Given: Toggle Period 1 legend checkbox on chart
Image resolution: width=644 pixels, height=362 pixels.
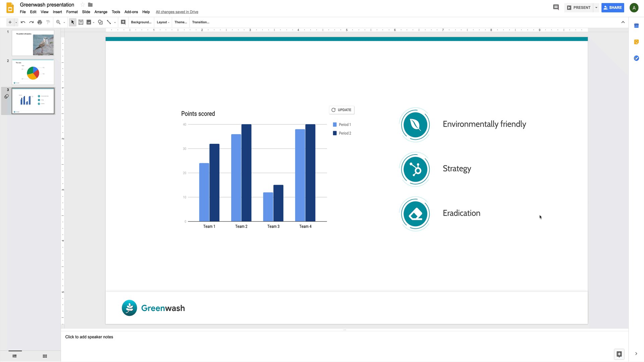Looking at the screenshot, I should (335, 125).
